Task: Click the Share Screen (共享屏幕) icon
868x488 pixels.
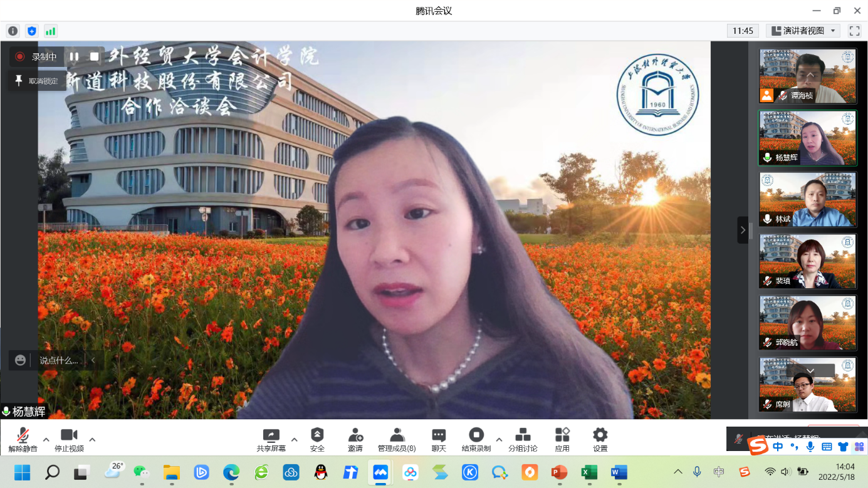Action: click(271, 435)
